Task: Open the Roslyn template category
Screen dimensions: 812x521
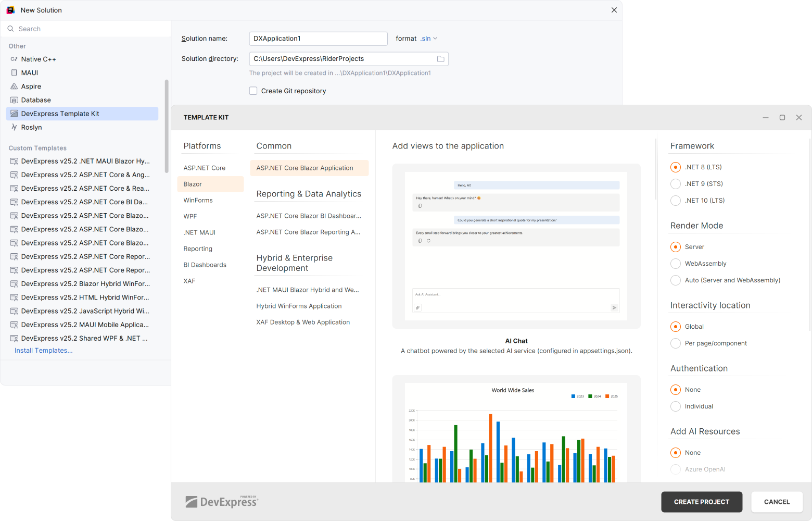Action: (x=31, y=127)
